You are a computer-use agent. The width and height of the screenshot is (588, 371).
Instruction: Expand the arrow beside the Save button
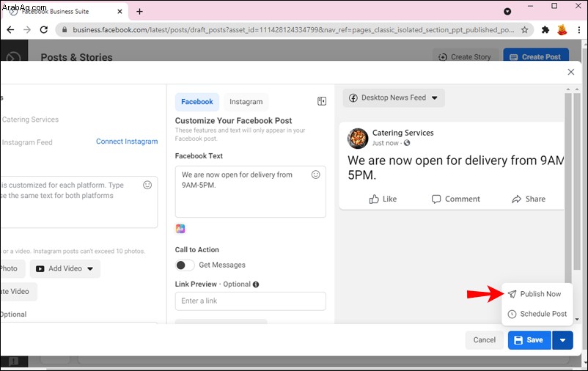[562, 340]
